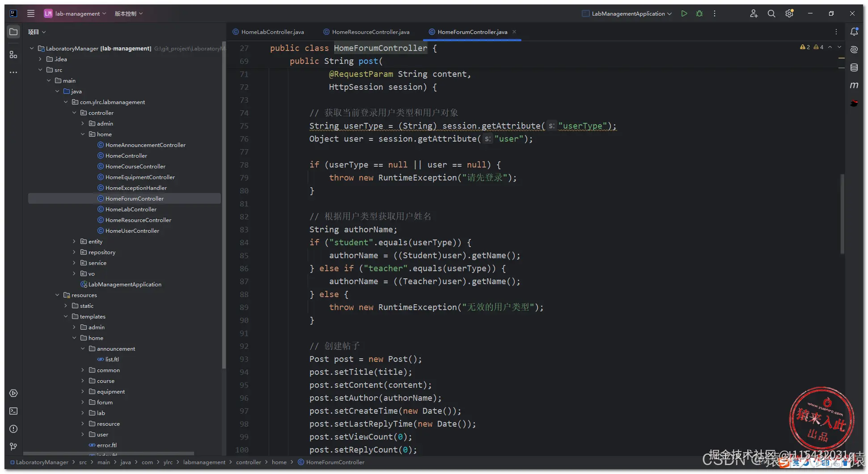Open the Maven tool window
The width and height of the screenshot is (868, 474).
click(x=854, y=85)
